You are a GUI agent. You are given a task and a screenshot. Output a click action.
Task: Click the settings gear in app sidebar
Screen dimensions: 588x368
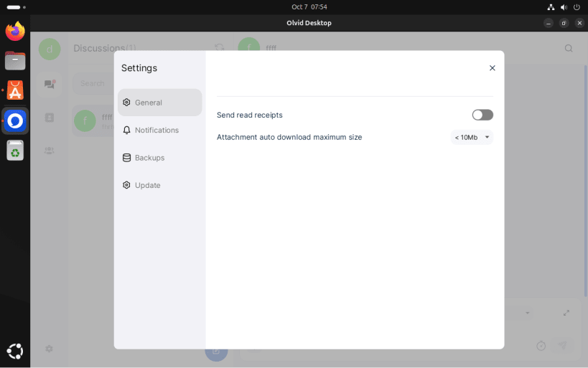point(49,349)
